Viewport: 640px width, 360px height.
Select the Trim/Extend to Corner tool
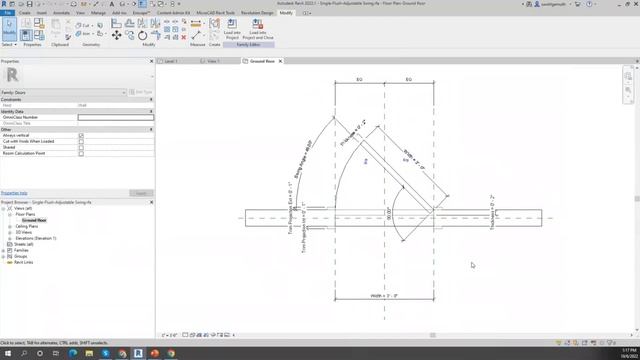[156, 36]
